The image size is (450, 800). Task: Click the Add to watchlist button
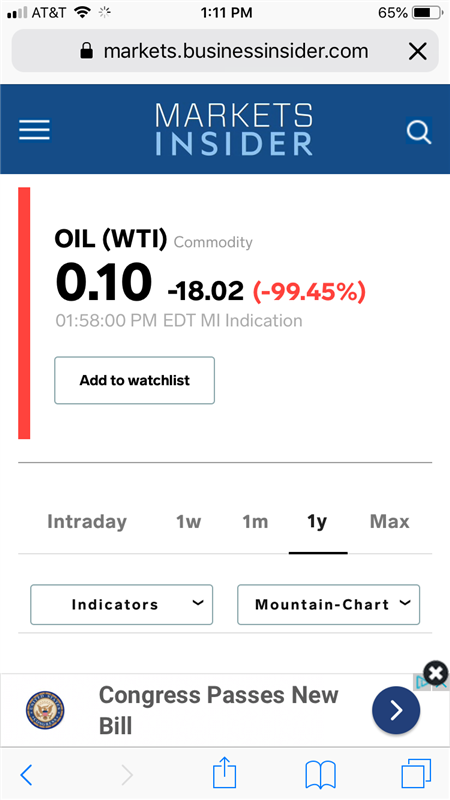135,380
